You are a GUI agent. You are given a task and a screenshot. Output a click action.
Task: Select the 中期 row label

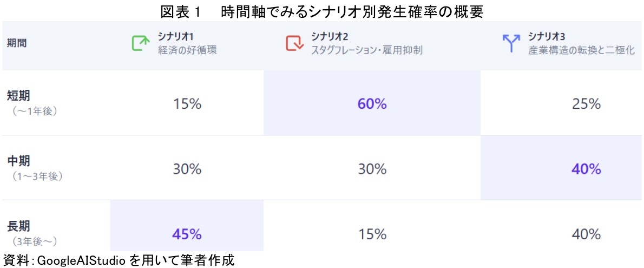[x=19, y=161]
